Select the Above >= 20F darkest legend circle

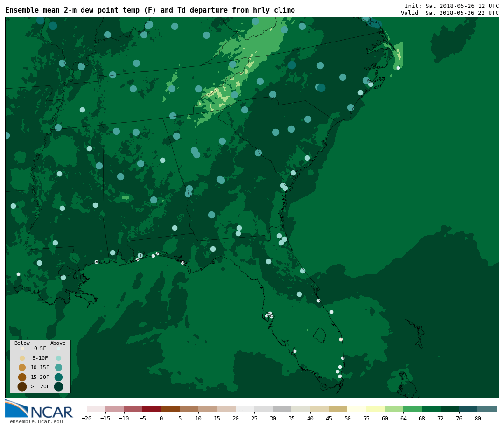pyautogui.click(x=58, y=386)
